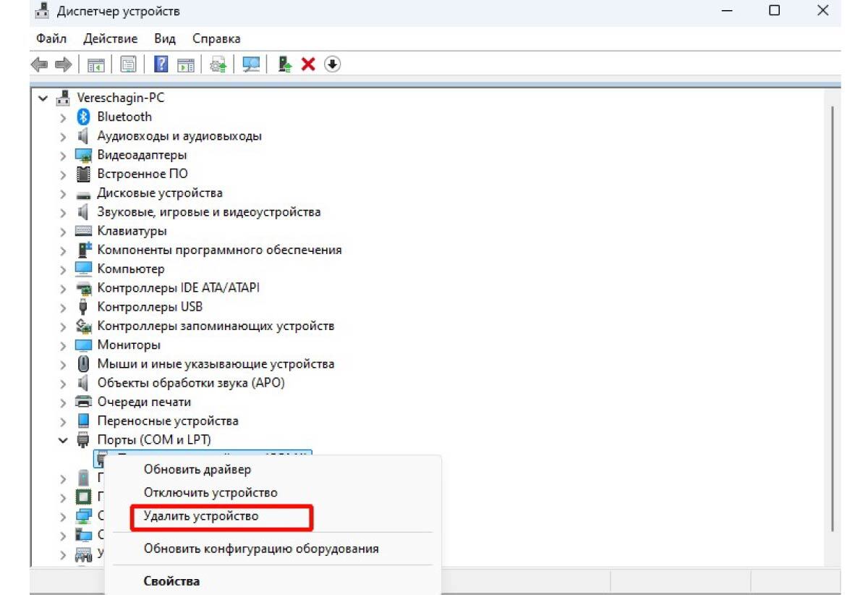Open Свойства from the context menu
This screenshot has height=595, width=868.
click(x=171, y=581)
